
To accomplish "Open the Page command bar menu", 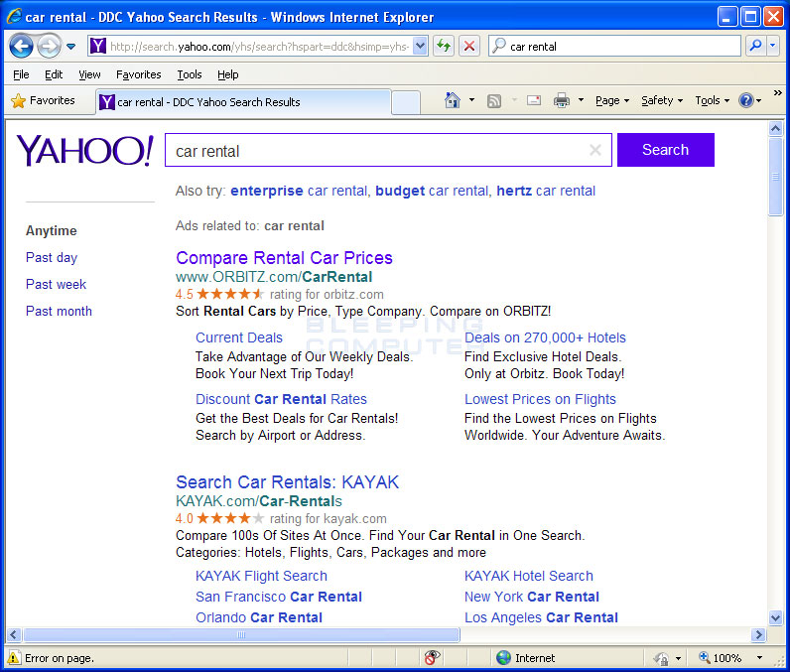I will click(612, 100).
